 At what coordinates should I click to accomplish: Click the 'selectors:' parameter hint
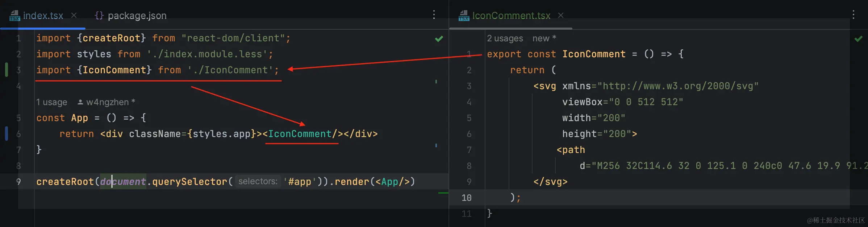pyautogui.click(x=258, y=181)
